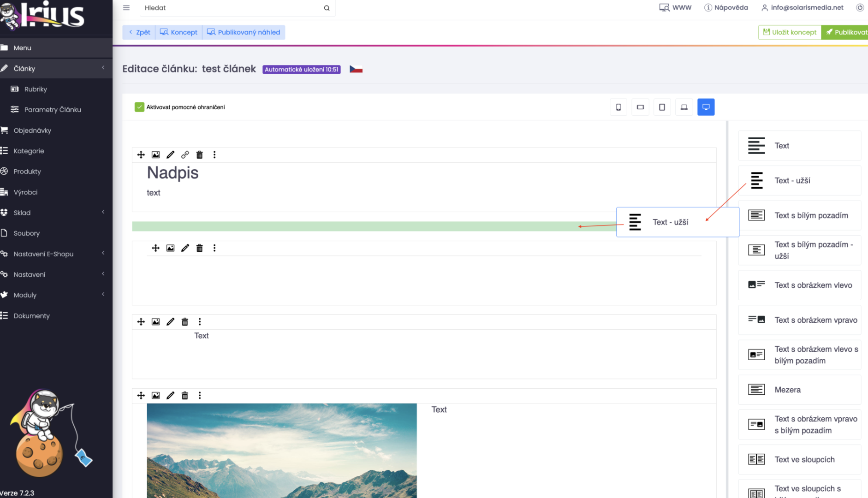Select Text s obrázkem vlevo template
The height and width of the screenshot is (498, 868).
click(x=800, y=285)
